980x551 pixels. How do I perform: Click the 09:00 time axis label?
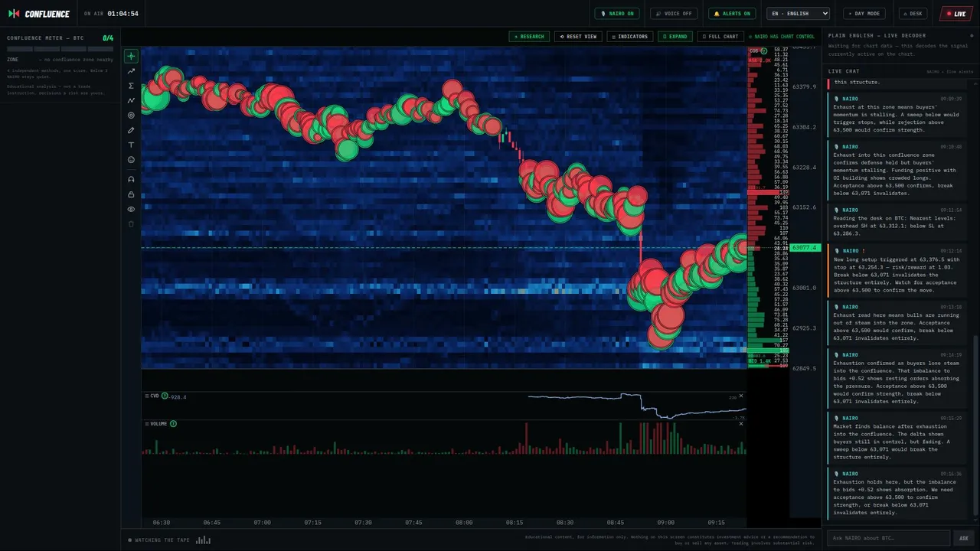[665, 523]
